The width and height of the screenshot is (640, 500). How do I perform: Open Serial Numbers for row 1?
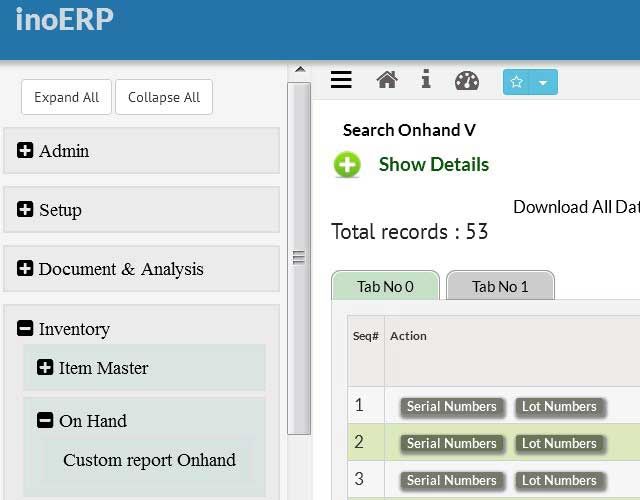pyautogui.click(x=452, y=407)
